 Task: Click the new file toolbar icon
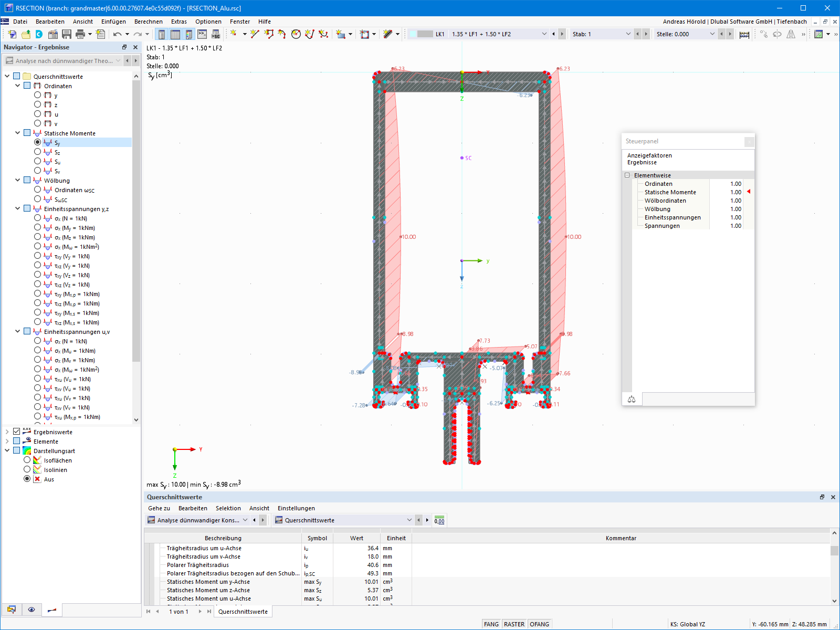(x=12, y=34)
